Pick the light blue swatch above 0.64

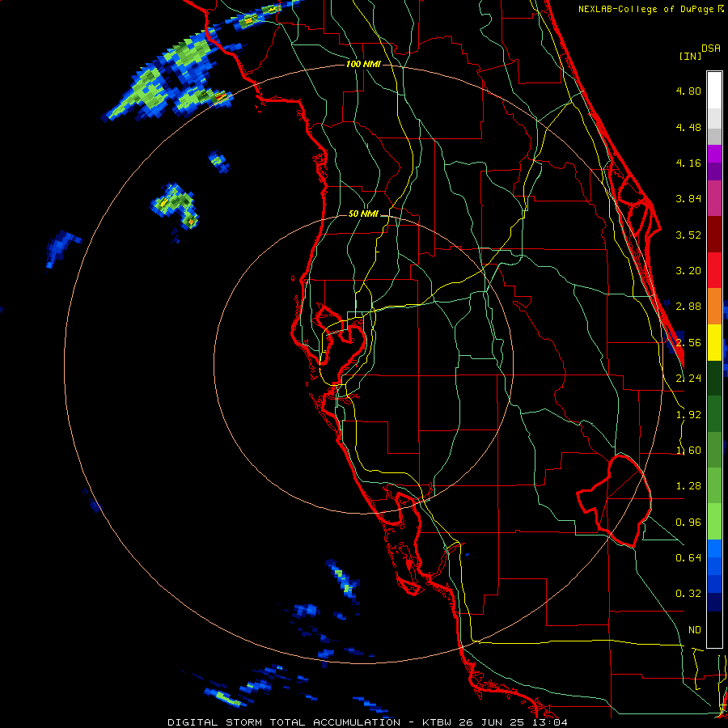point(714,548)
